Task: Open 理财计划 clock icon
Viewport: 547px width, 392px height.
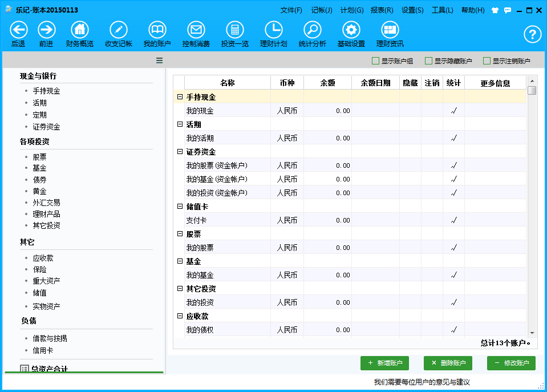Action: click(x=274, y=30)
